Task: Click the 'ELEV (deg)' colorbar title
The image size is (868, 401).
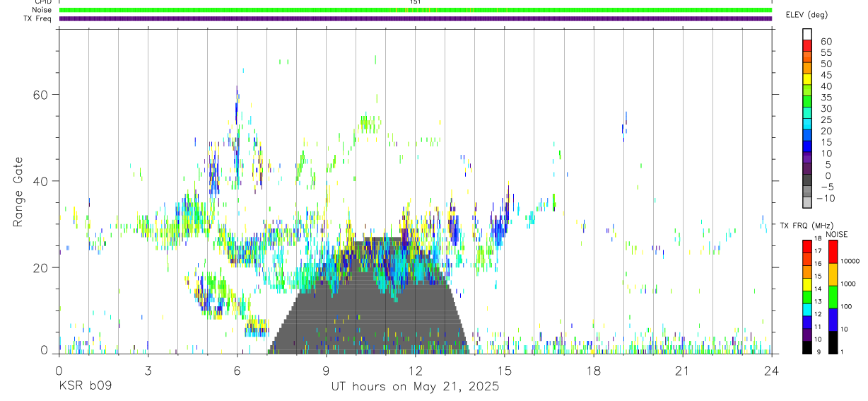Action: 807,15
